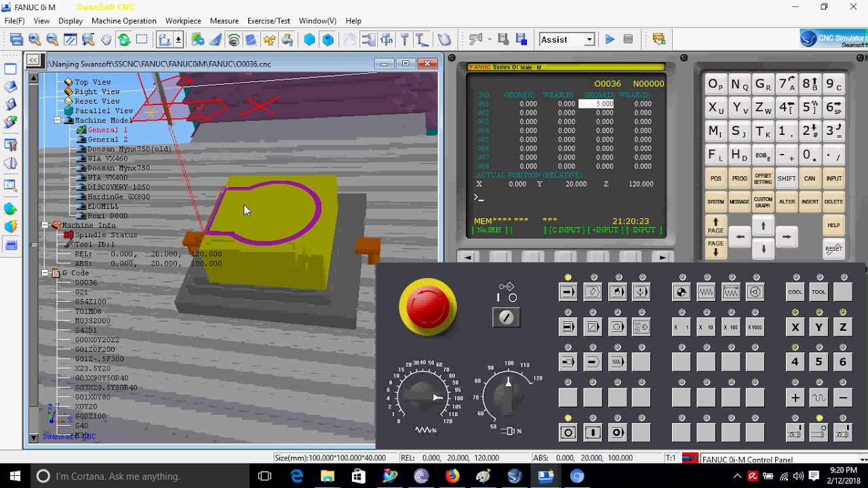The height and width of the screenshot is (488, 868).
Task: Open dropdown arrow beside flag toolbar icon
Action: pyautogui.click(x=488, y=39)
